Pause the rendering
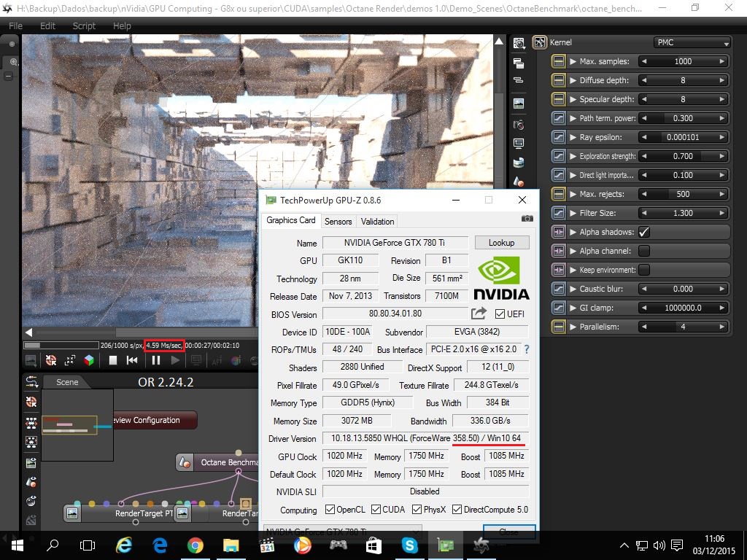The height and width of the screenshot is (560, 747). pos(156,360)
